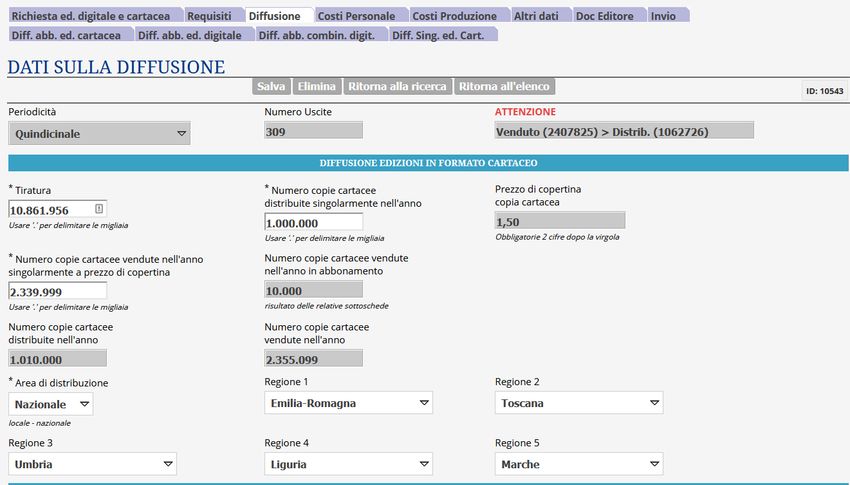
Task: Open the Doc Editore tab
Action: point(605,16)
